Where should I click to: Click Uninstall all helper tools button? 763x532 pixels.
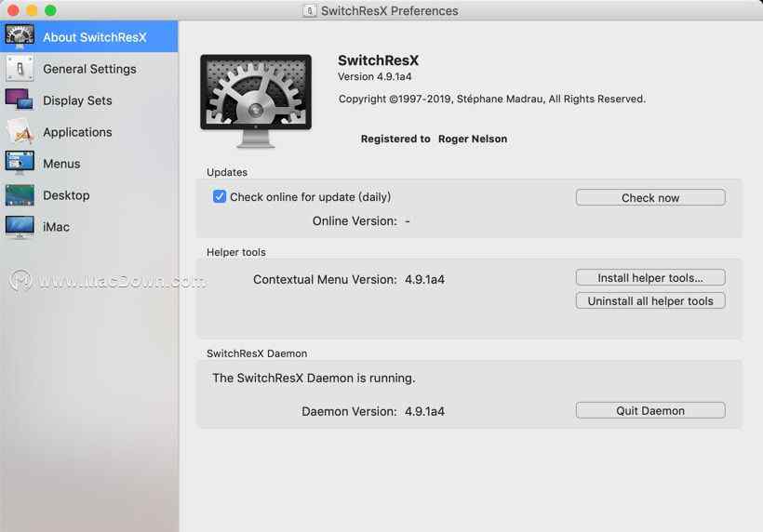(x=650, y=300)
